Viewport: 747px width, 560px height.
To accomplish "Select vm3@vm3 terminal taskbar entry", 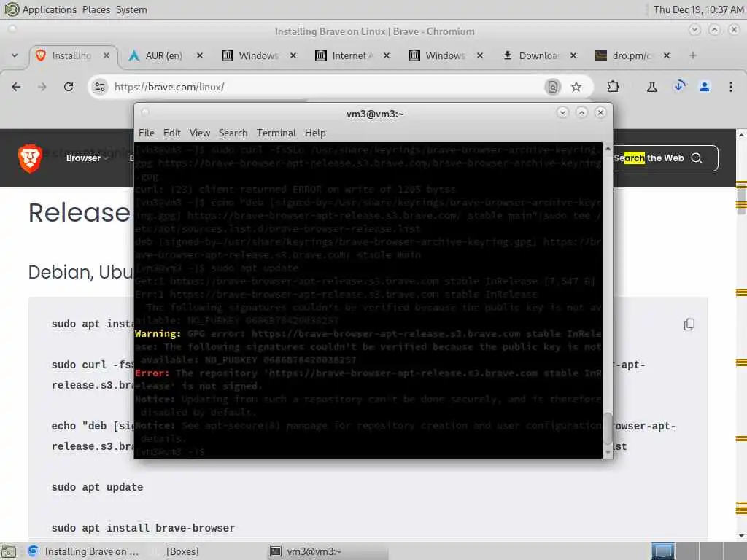I will pyautogui.click(x=329, y=551).
